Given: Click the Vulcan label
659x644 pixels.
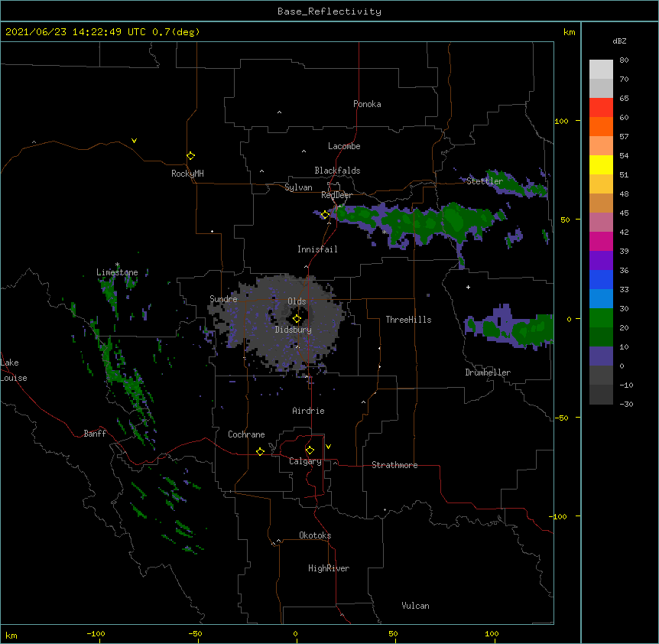Looking at the screenshot, I should (x=415, y=606).
